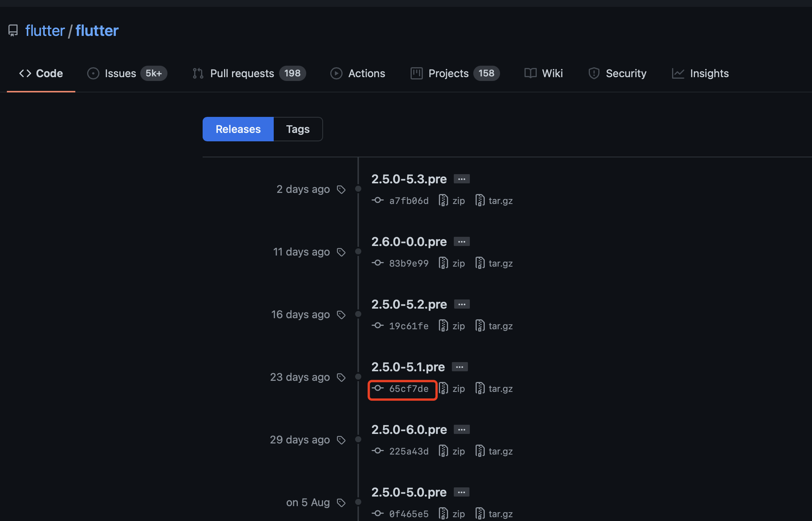
Task: Expand details for 2.6.0-0.0.pre ellipsis
Action: (462, 241)
